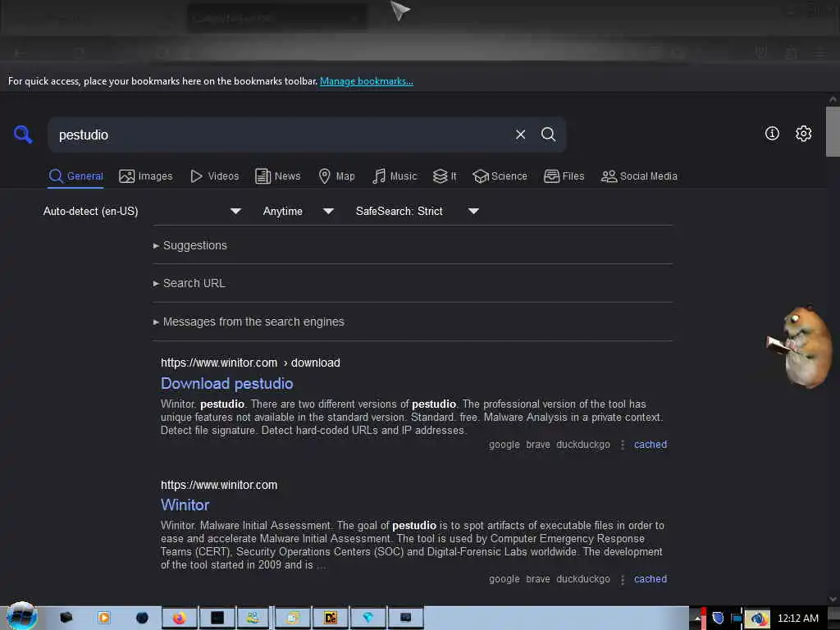The image size is (840, 630).
Task: Open the Download pestudio result link
Action: coord(226,384)
